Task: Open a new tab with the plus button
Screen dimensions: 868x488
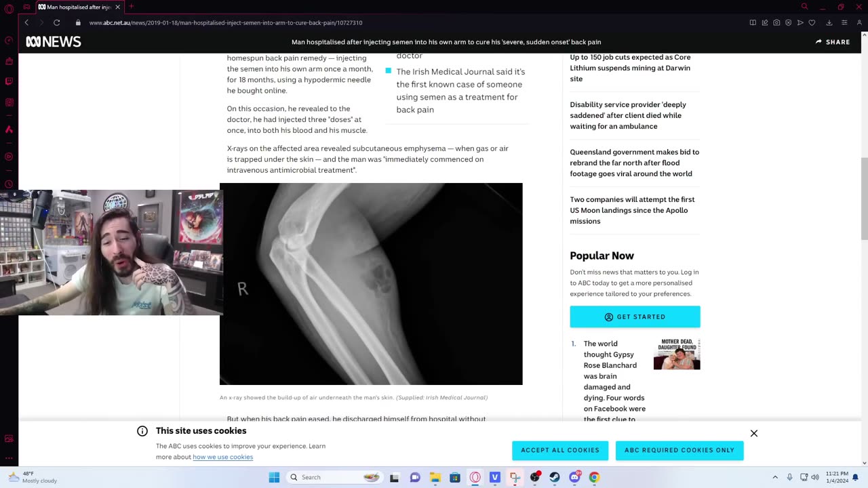Action: [x=132, y=7]
